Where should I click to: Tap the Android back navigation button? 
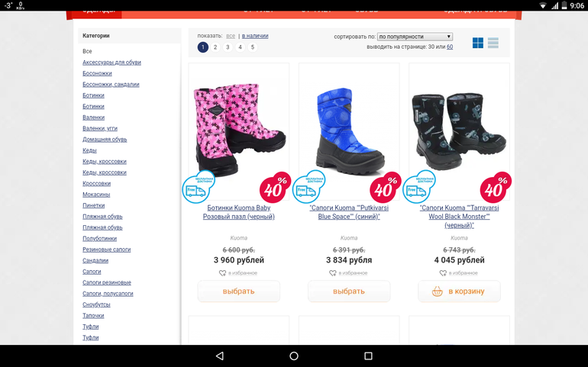[x=220, y=356]
